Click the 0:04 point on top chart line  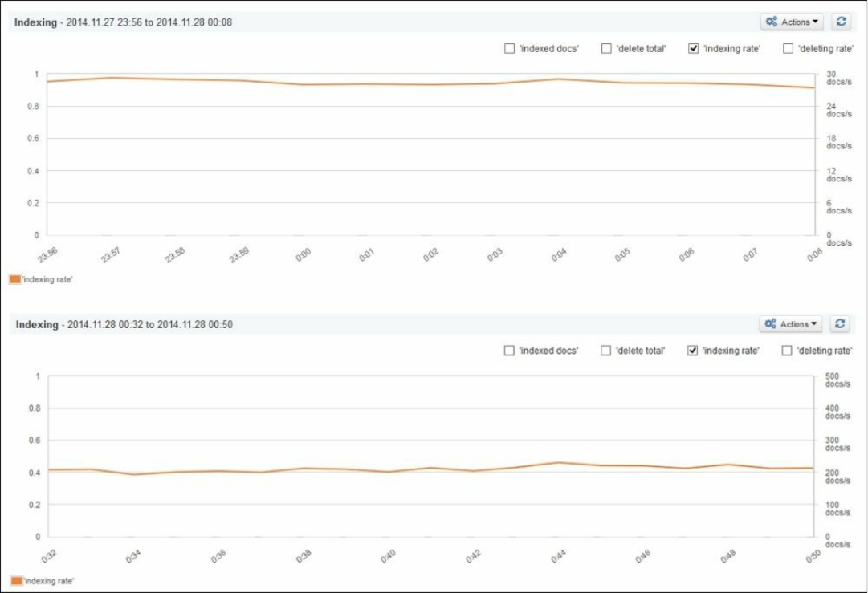click(559, 79)
